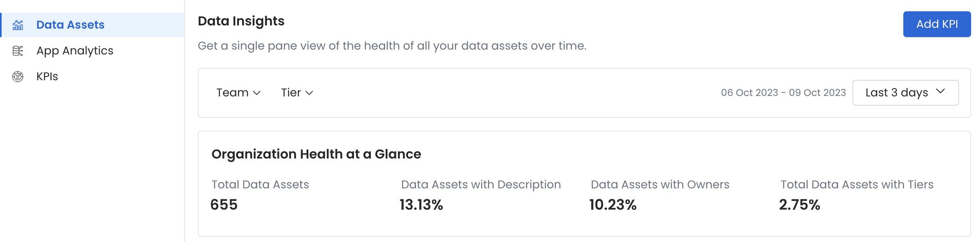The image size is (980, 242).
Task: Select the 10.23% owners percentage
Action: click(613, 205)
